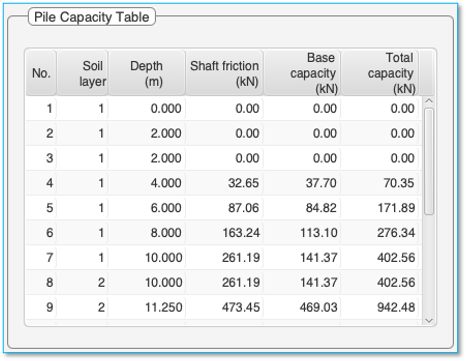This screenshot has height=361, width=466.
Task: Select base capacity cell 84.82
Action: click(302, 208)
